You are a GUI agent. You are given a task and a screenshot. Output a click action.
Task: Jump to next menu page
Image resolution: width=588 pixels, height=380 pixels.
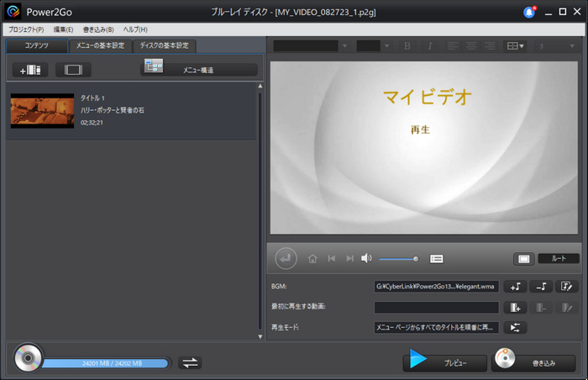point(349,258)
